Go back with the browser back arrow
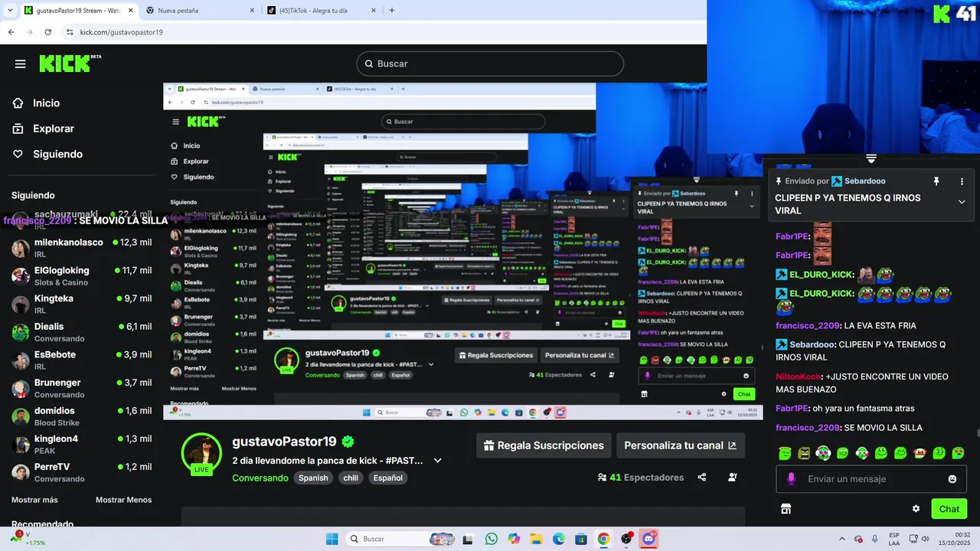Image resolution: width=980 pixels, height=551 pixels. pos(11,32)
